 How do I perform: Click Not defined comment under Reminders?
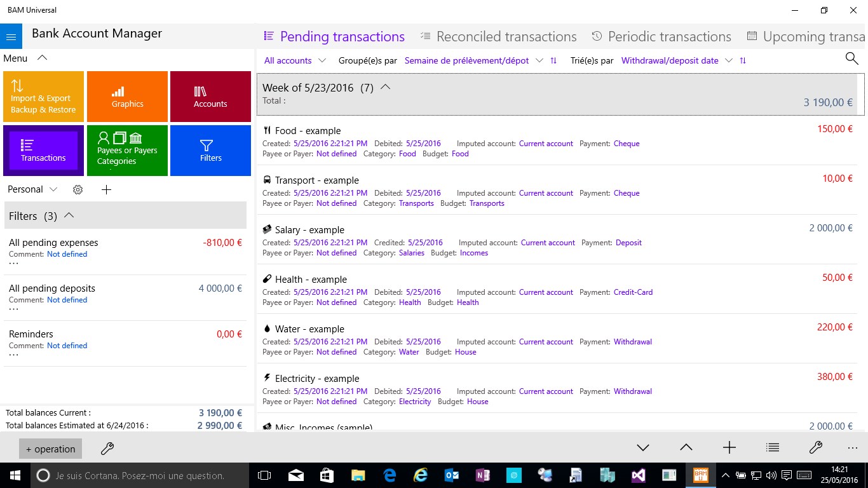[67, 346]
